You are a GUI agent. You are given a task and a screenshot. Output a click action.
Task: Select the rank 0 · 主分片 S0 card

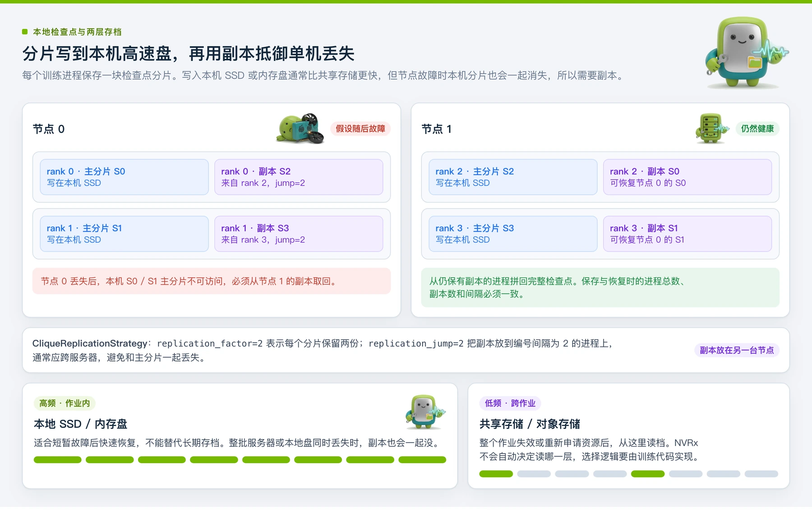coord(124,177)
